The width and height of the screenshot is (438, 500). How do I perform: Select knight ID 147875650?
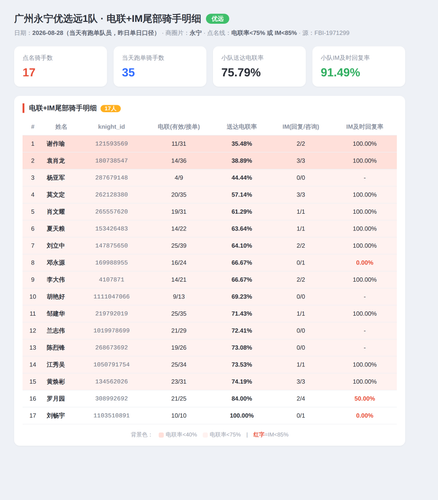coord(111,246)
